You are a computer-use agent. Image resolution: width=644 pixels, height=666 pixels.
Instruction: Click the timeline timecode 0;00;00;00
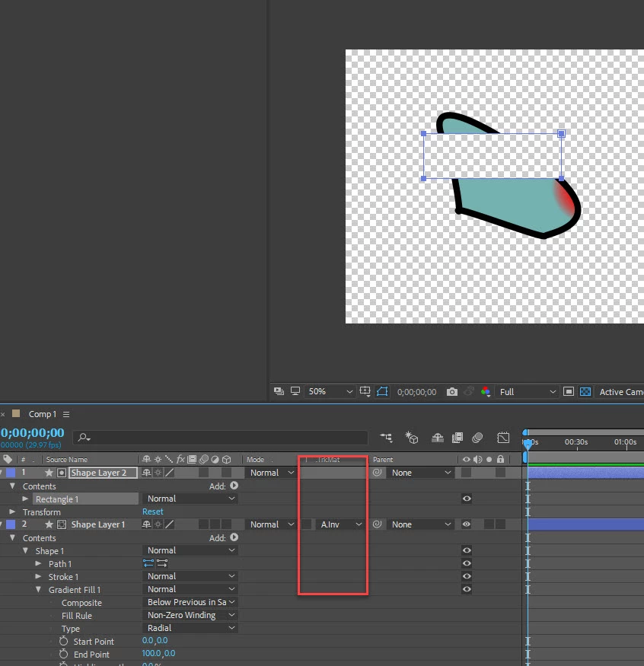(x=33, y=433)
